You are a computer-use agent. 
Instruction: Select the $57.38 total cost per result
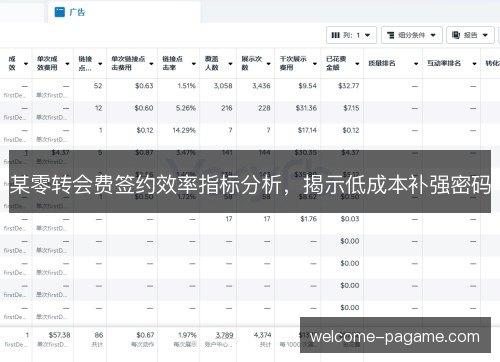pos(59,335)
